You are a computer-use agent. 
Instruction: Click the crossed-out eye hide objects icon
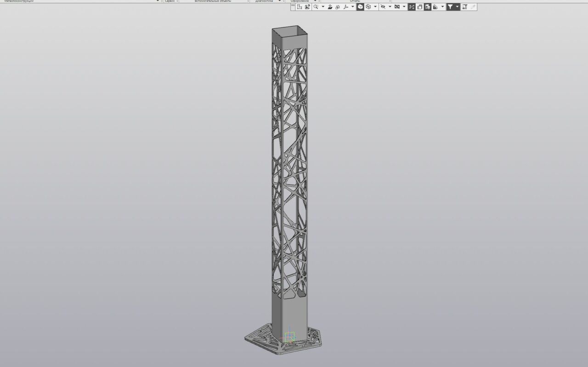coord(383,7)
